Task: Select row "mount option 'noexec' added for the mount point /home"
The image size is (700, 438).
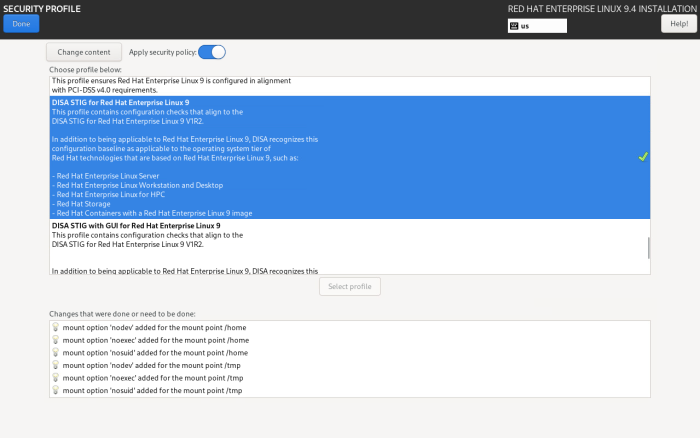Action: coord(350,340)
